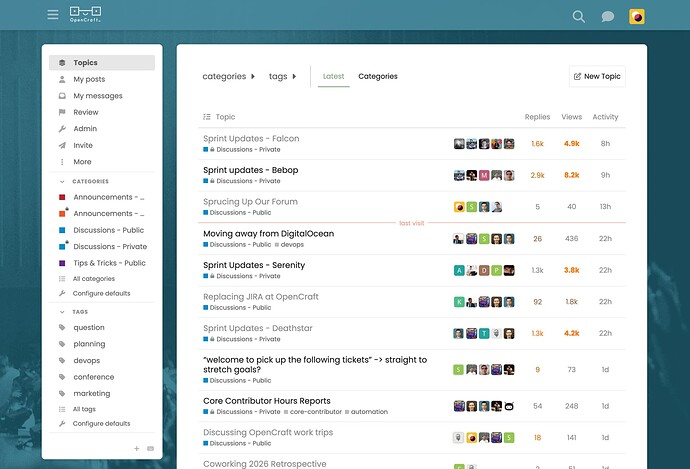The height and width of the screenshot is (469, 690).
Task: Open the user avatar menu
Action: coord(637,17)
